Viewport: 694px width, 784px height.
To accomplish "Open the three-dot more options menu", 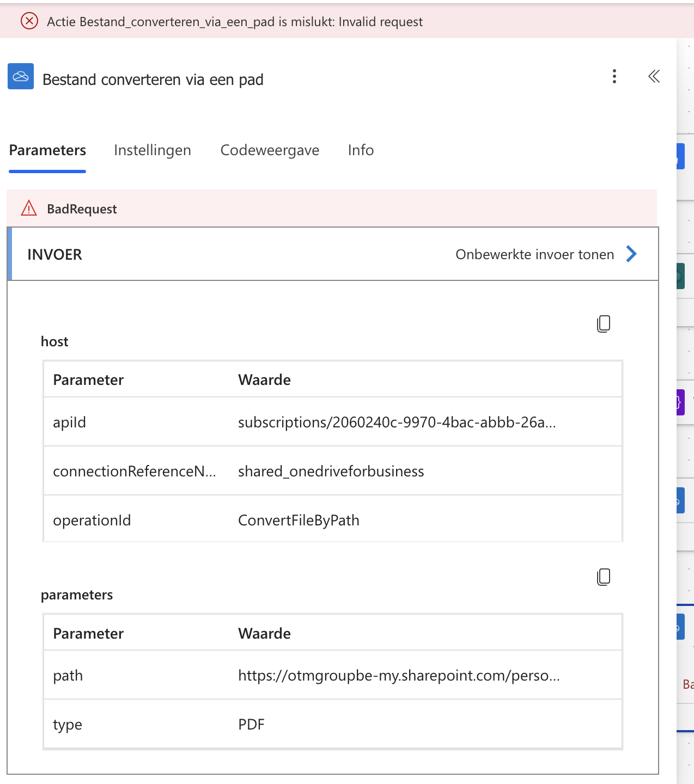I will pyautogui.click(x=614, y=76).
